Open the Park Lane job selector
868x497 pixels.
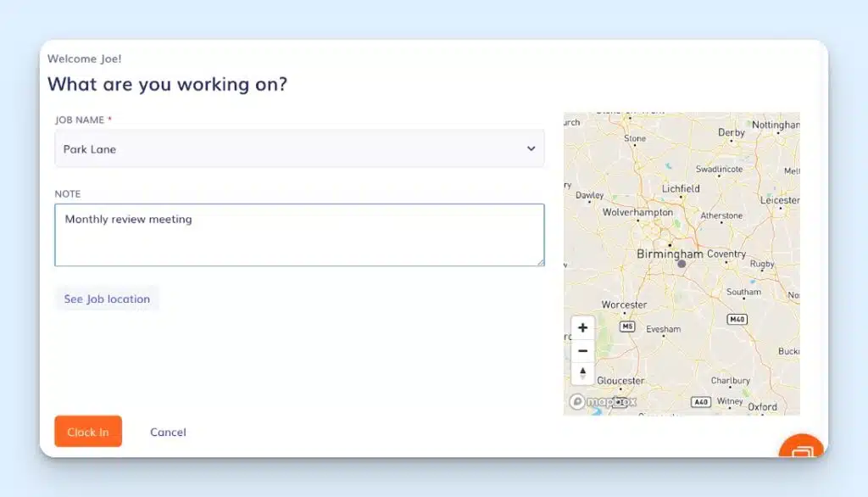coord(288,148)
